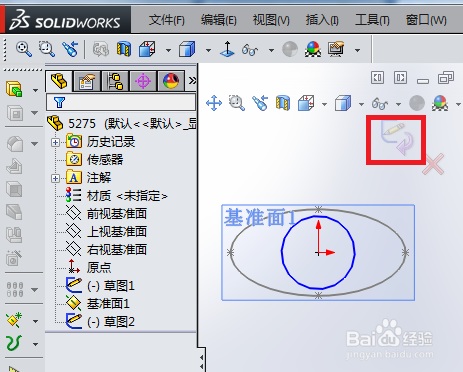Viewport: 463px width, 372px height.
Task: Click the extruded boss feature icon in sidebar
Action: [14, 89]
